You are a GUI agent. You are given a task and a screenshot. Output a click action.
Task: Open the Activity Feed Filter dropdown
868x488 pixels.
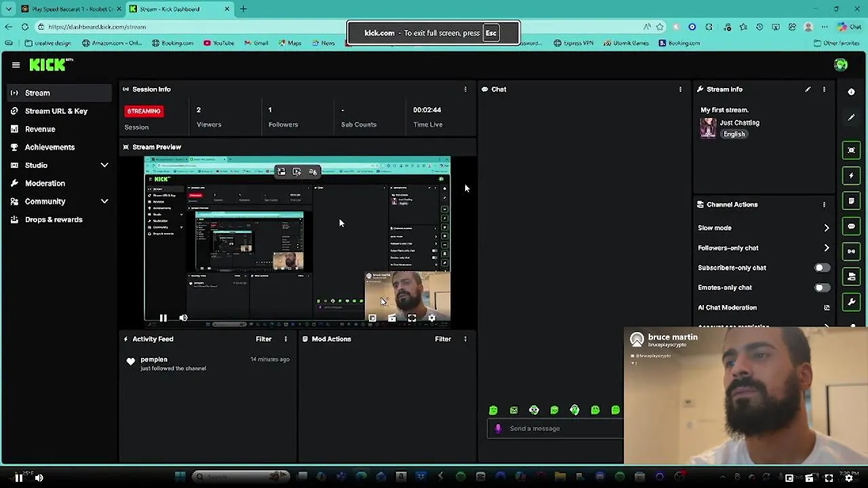coord(264,339)
